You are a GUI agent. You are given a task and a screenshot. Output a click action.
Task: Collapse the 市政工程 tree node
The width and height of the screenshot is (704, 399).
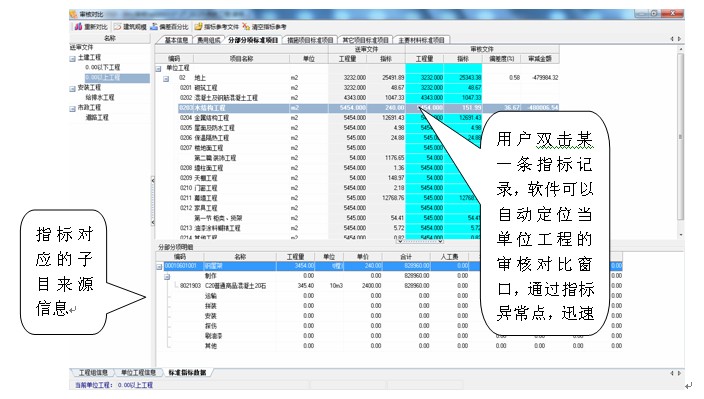[x=72, y=109]
